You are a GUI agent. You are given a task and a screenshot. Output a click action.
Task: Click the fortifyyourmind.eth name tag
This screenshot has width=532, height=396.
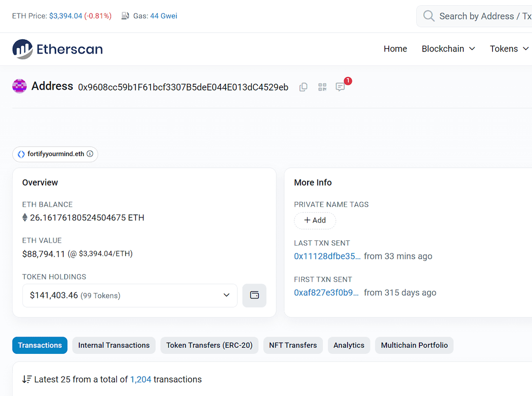[55, 154]
